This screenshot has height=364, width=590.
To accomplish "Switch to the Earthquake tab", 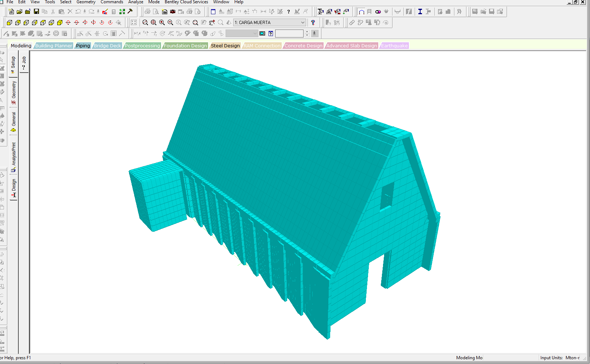I will coord(394,46).
